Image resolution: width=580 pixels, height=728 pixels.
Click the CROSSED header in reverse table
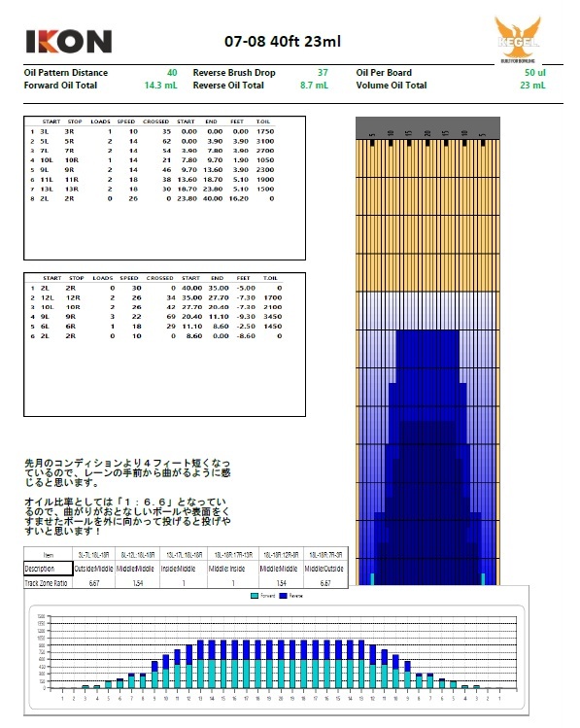point(159,278)
